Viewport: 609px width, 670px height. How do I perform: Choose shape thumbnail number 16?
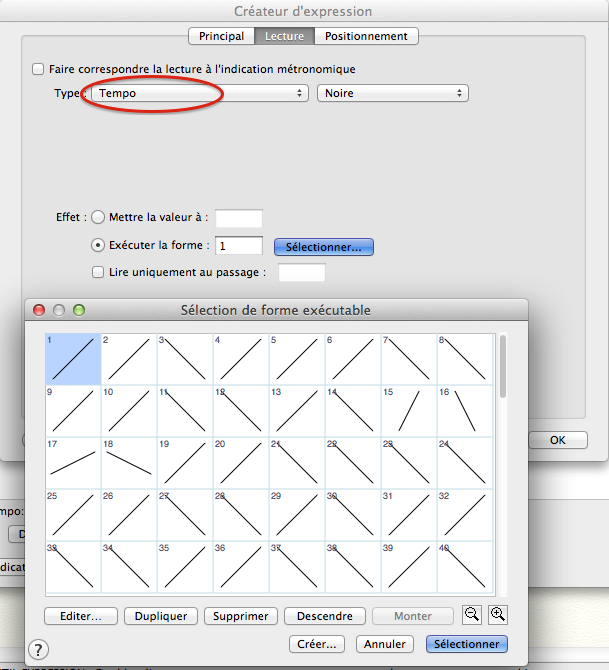point(465,410)
